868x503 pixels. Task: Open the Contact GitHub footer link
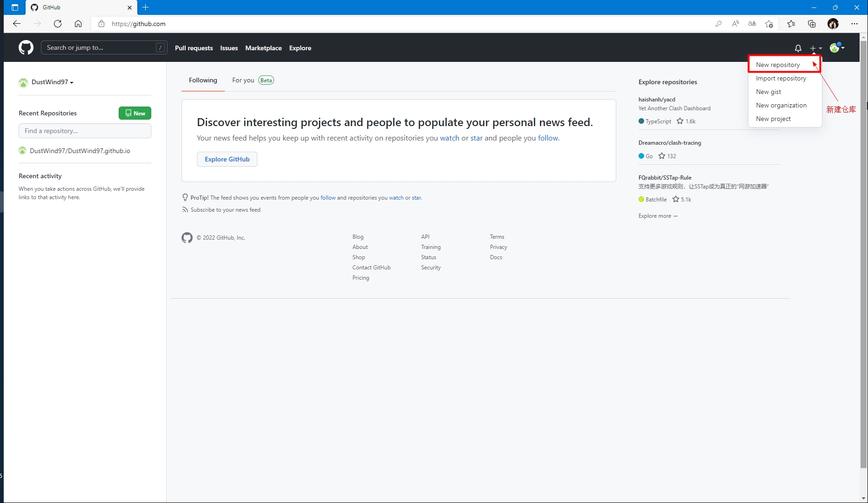tap(371, 268)
